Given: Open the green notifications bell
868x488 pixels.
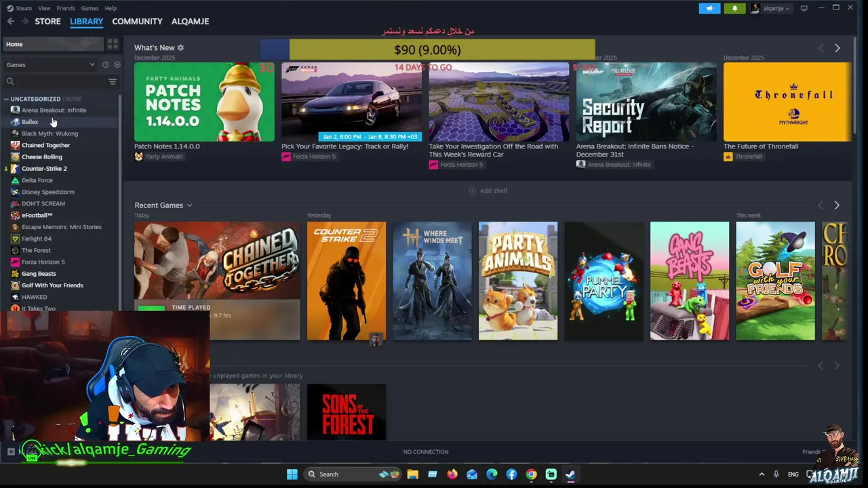Looking at the screenshot, I should point(734,8).
